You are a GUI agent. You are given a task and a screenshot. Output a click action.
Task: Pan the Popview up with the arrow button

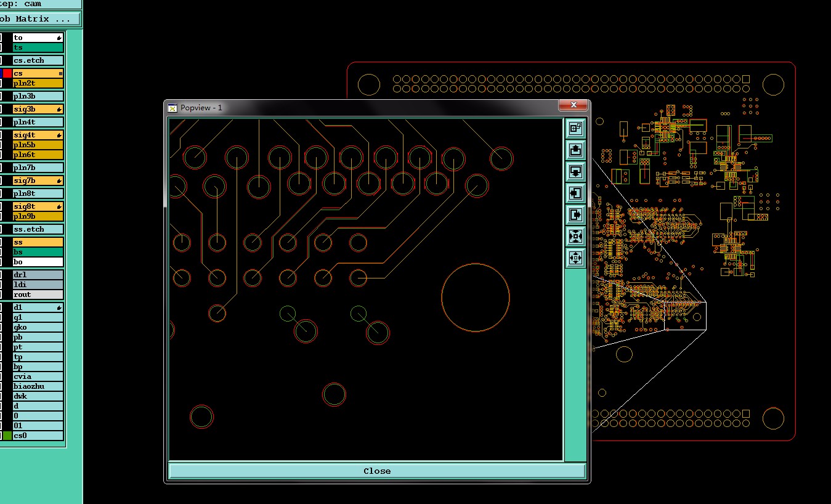575,150
